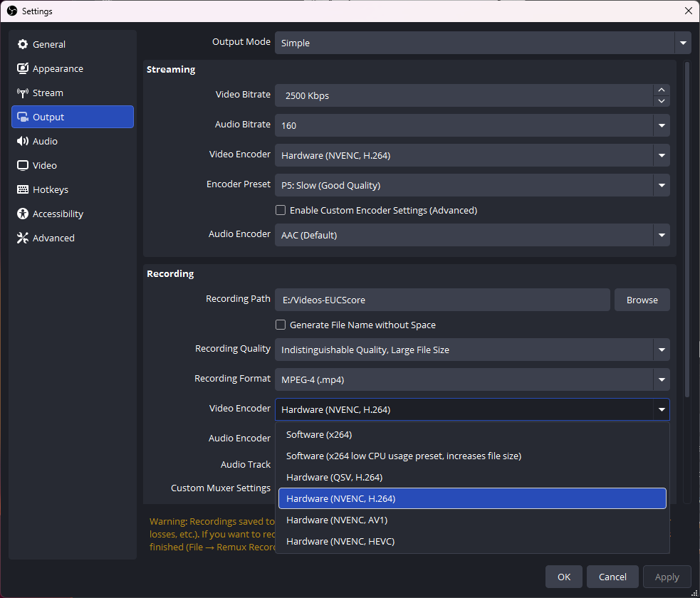
Task: Click the Hotkeys keyboard icon
Action: pos(23,189)
